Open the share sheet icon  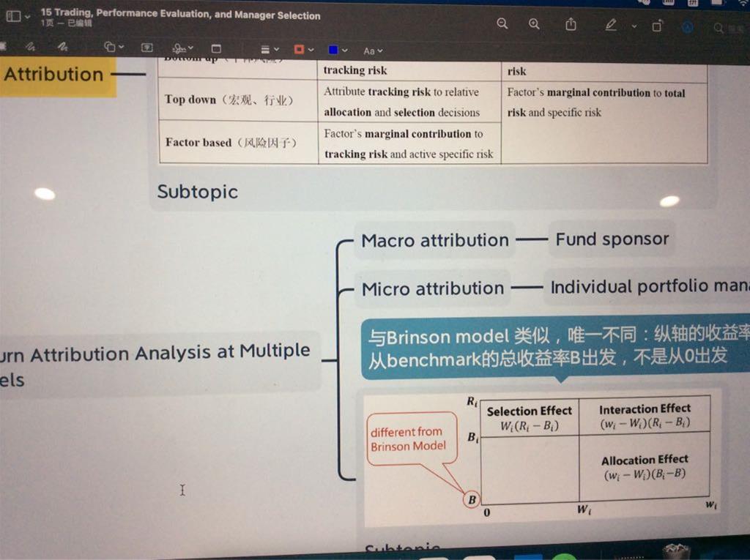[x=571, y=24]
